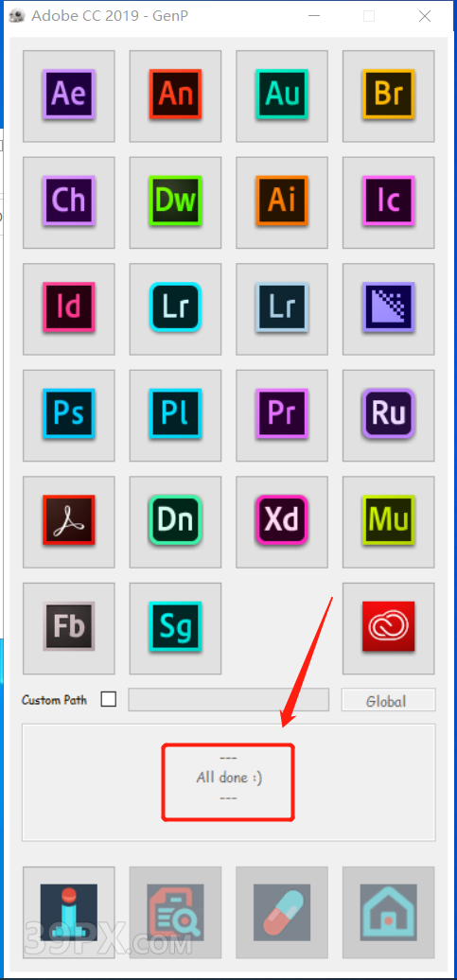The width and height of the screenshot is (457, 980).
Task: Click the Global button
Action: coord(388,700)
